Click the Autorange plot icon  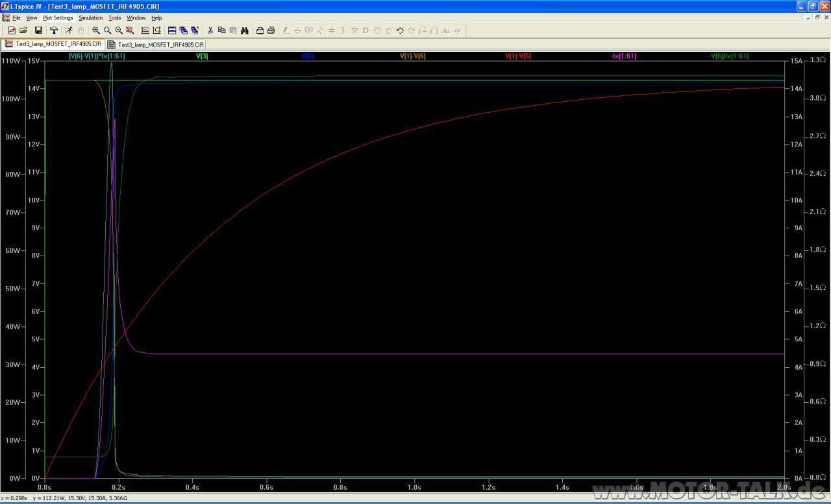point(145,30)
